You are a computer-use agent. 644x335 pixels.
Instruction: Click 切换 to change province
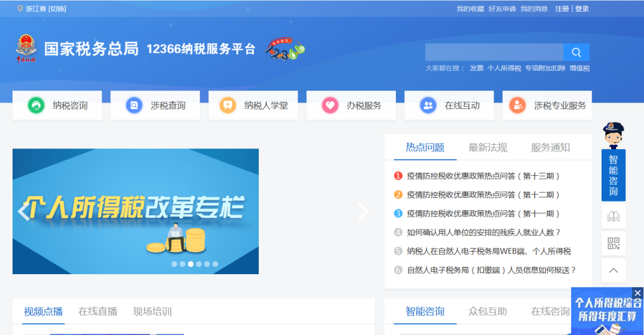[x=57, y=8]
